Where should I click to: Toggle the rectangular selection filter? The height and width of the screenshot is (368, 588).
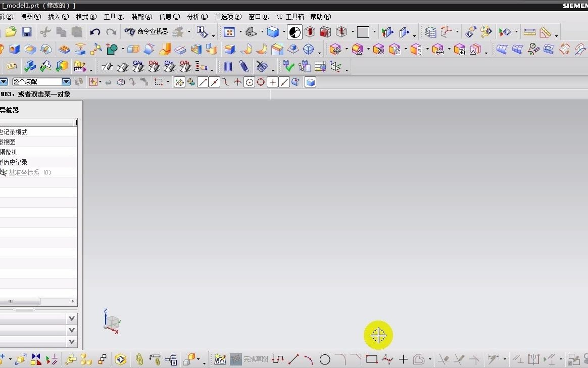coord(158,82)
